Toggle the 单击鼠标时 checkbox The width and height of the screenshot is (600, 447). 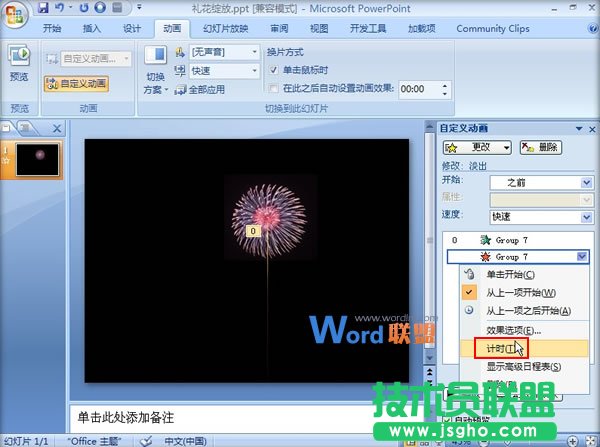273,70
